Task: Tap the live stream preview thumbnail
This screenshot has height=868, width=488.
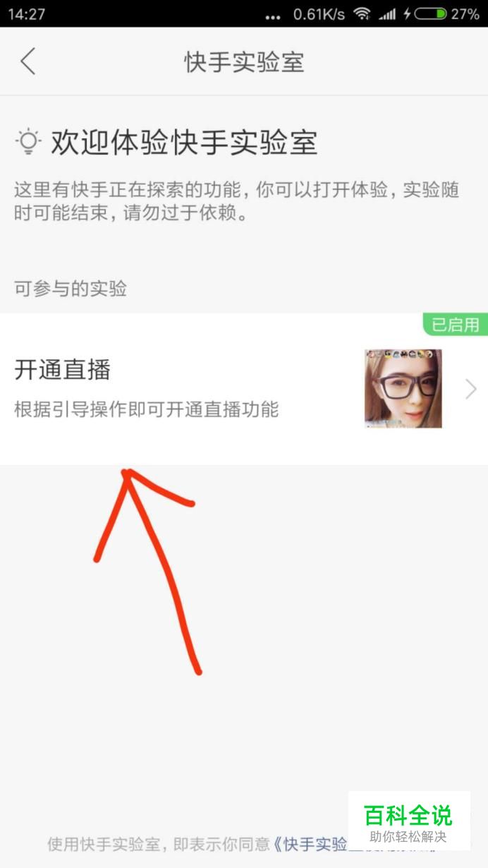Action: click(x=403, y=389)
